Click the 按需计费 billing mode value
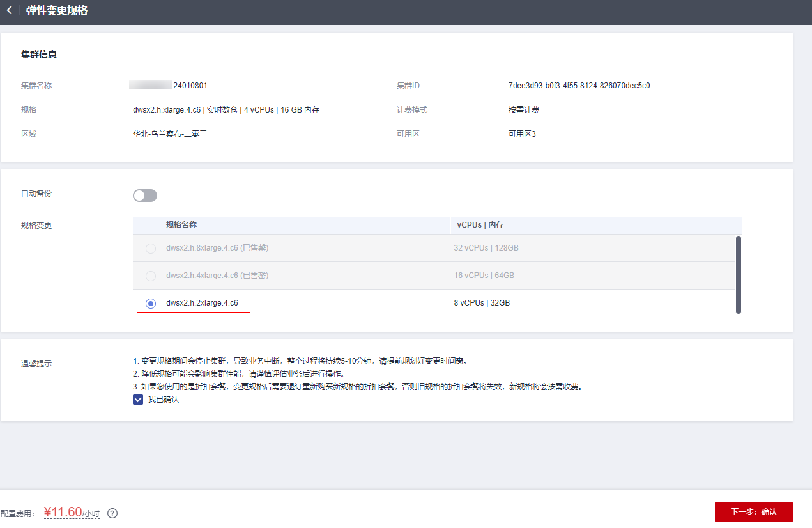Screen dimensions: 812x528 pyautogui.click(x=524, y=110)
